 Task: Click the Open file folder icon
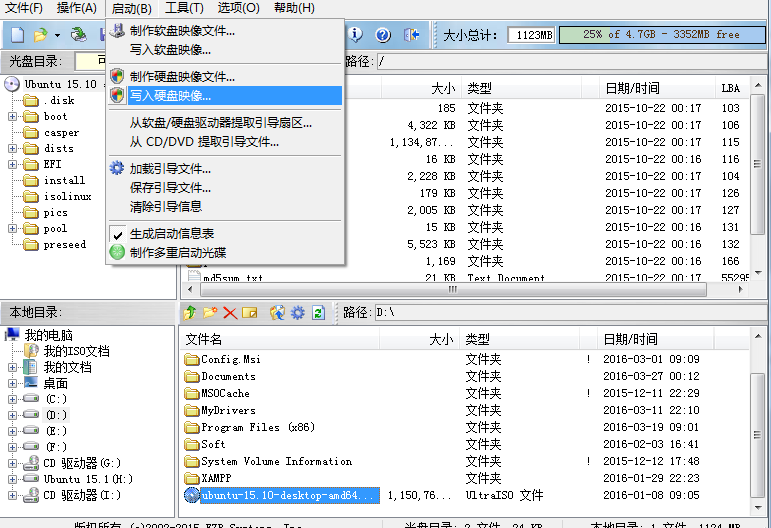click(x=40, y=35)
